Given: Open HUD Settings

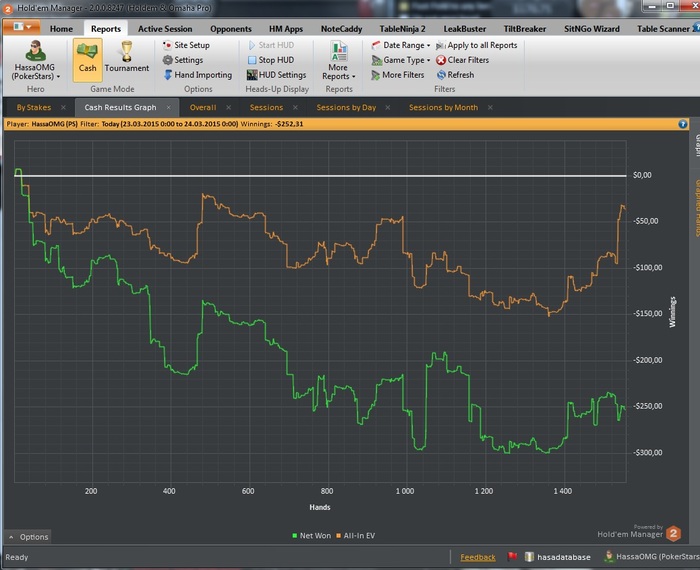Looking at the screenshot, I should coord(276,75).
